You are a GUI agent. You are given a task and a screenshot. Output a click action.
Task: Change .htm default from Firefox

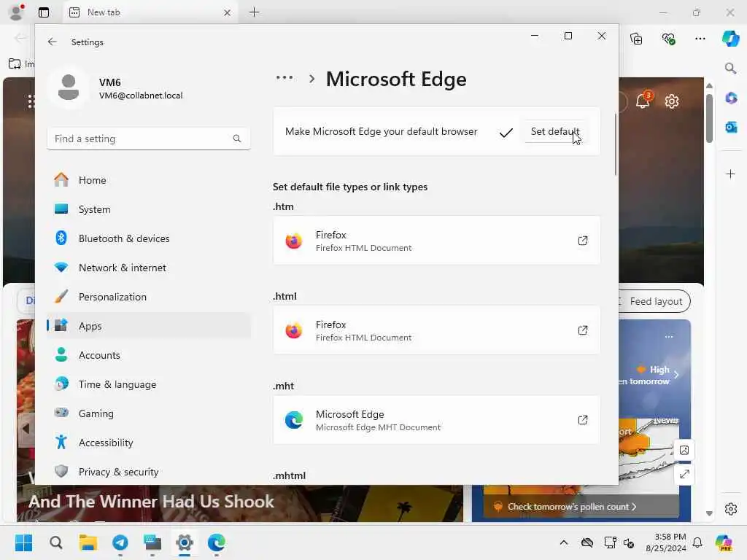pyautogui.click(x=436, y=241)
